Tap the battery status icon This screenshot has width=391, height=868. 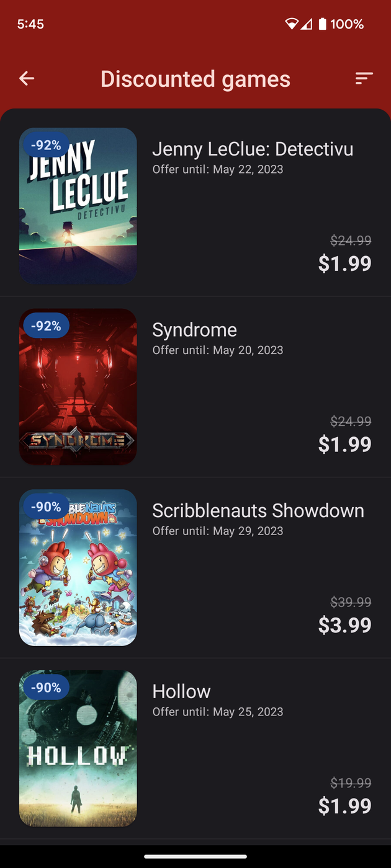point(322,24)
